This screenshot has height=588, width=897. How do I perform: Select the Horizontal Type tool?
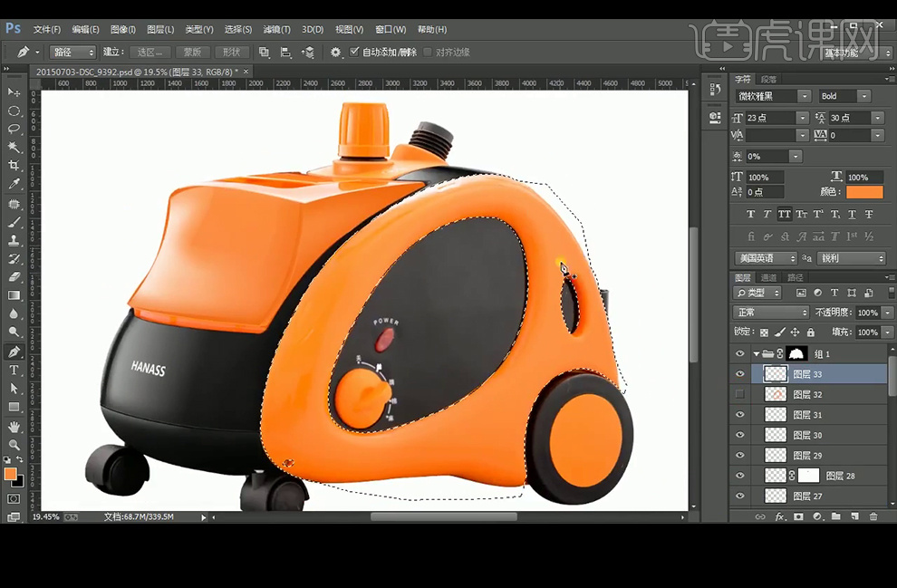[14, 371]
